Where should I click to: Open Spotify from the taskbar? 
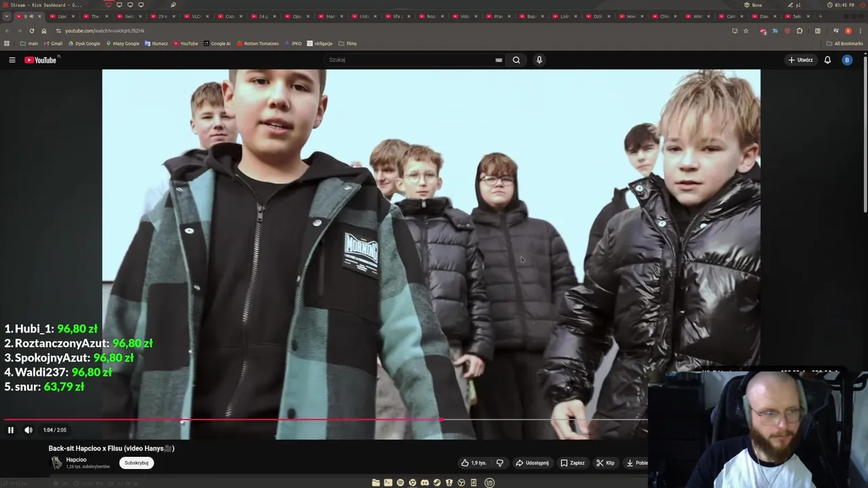point(400,483)
